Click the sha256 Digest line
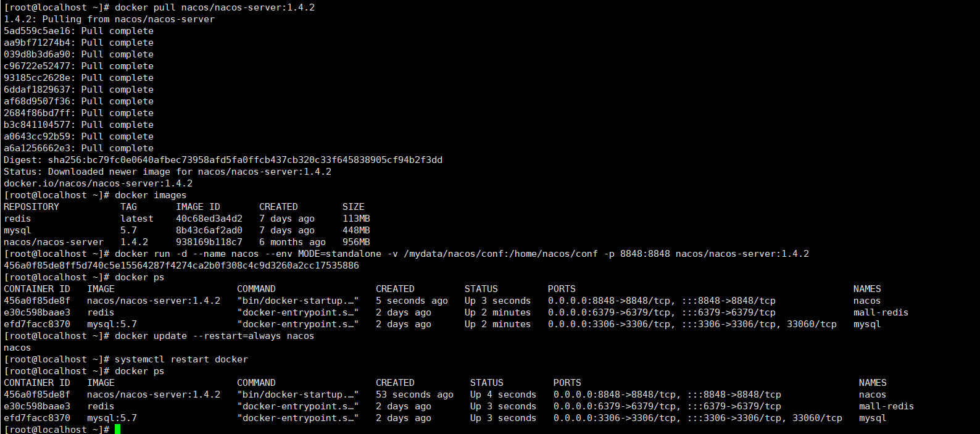Screen dimensions: 980x434 click(223, 160)
